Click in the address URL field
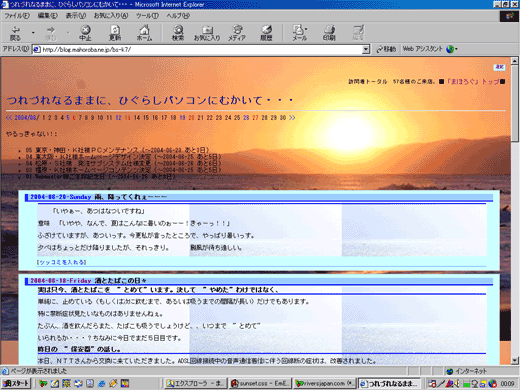The width and height of the screenshot is (520, 390). point(202,49)
